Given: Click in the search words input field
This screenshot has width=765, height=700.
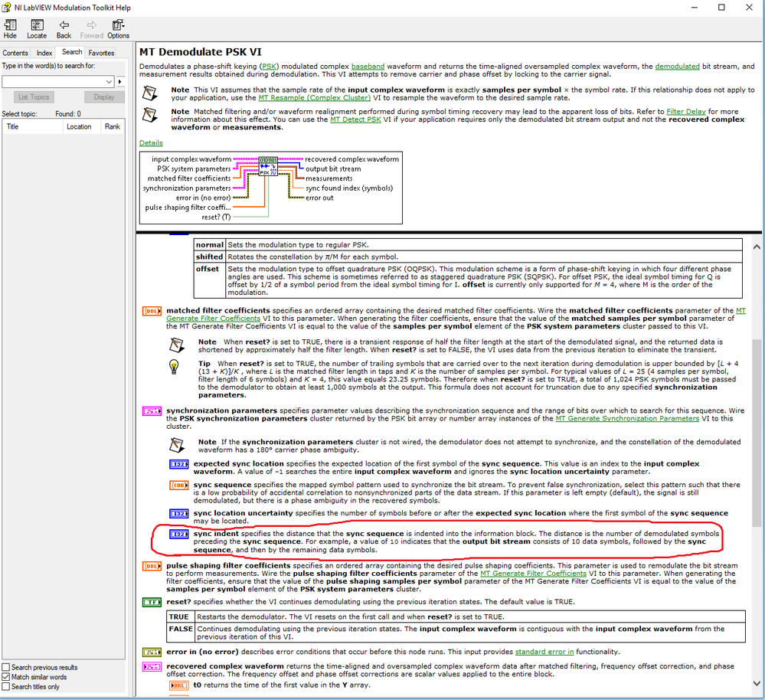Looking at the screenshot, I should coord(53,81).
